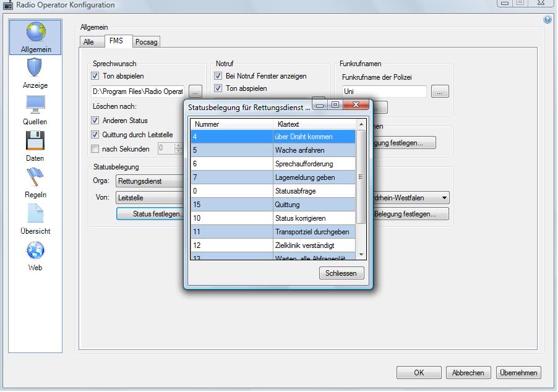The image size is (558, 392).
Task: Enable the nach Sekunden checkbox
Action: click(95, 148)
